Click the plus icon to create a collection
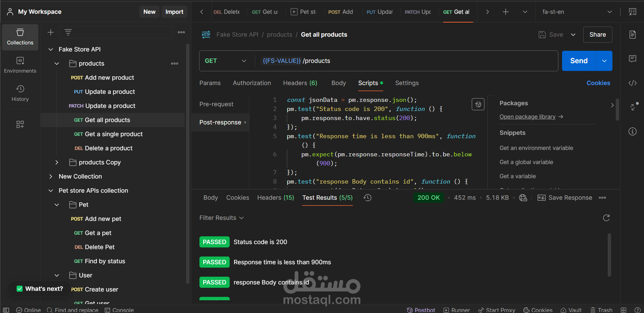Image resolution: width=644 pixels, height=313 pixels. pos(51,32)
